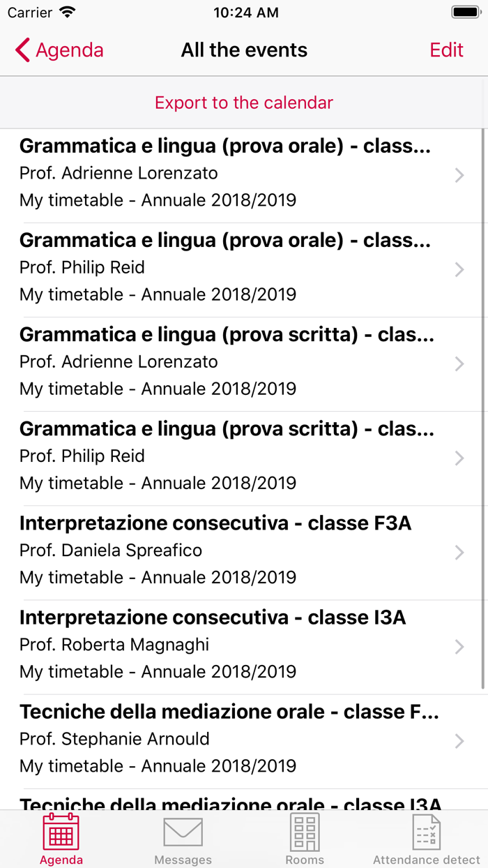Expand Prof. Stephanie Arnould event chevron

coord(459,741)
